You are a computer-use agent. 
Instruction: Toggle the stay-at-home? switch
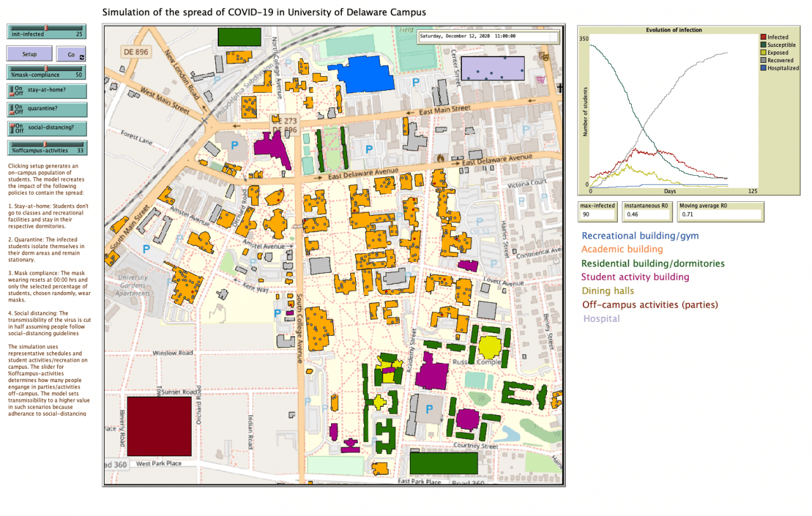46,91
